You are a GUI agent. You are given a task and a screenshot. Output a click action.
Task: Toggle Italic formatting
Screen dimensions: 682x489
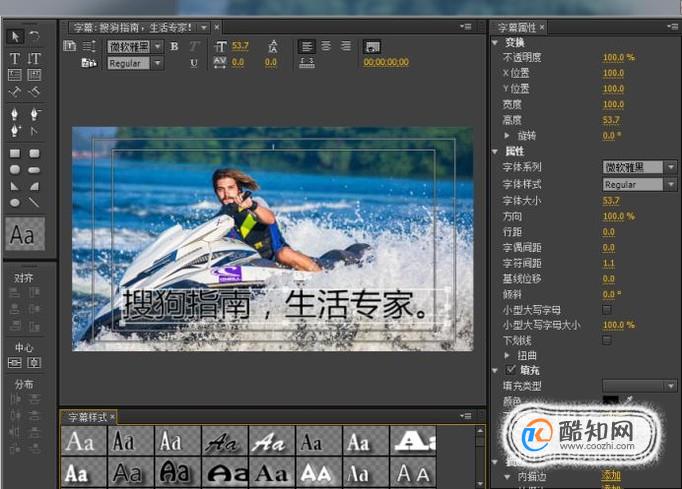click(x=194, y=46)
